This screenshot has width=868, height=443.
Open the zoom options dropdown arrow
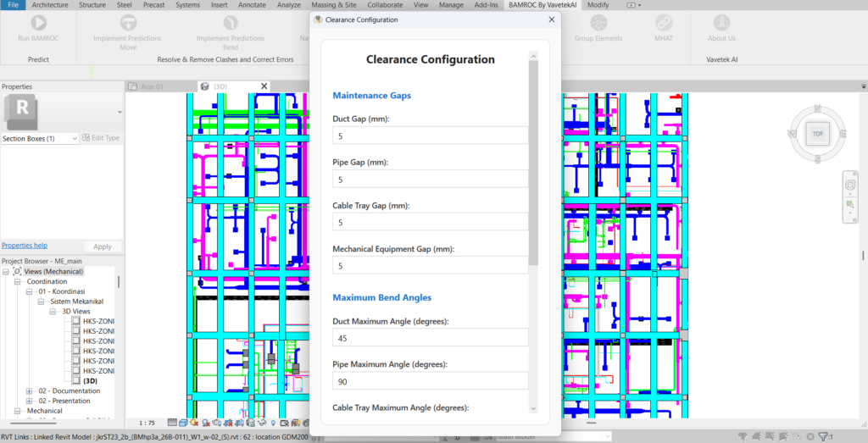tap(850, 213)
